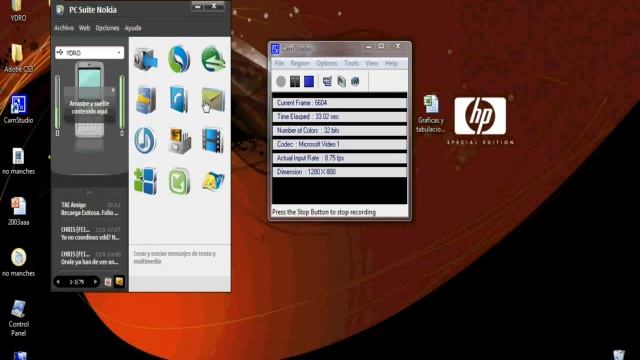The image size is (640, 360).
Task: Open the View menu in CamStudio
Action: [371, 63]
